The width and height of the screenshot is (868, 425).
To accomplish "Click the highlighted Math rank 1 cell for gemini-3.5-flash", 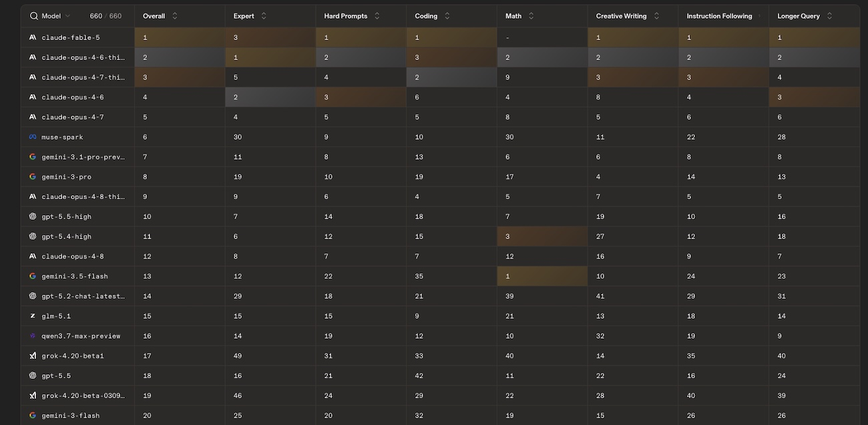I will 542,276.
